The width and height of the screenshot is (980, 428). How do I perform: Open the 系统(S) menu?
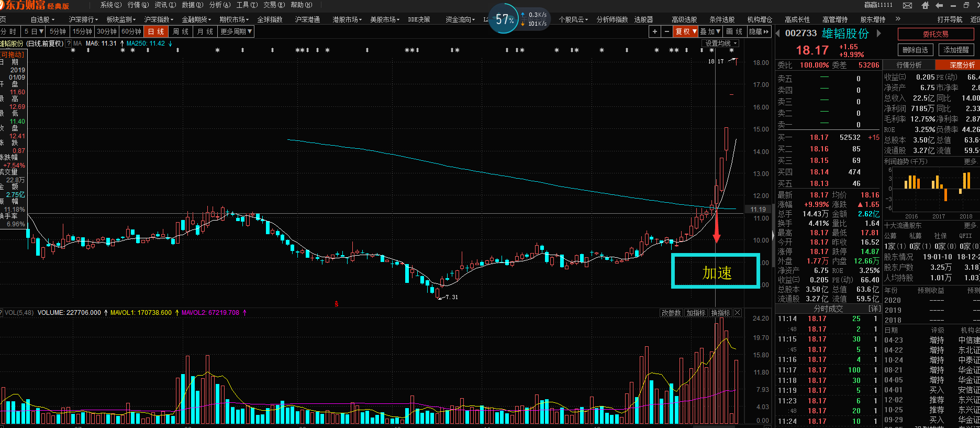(x=110, y=5)
